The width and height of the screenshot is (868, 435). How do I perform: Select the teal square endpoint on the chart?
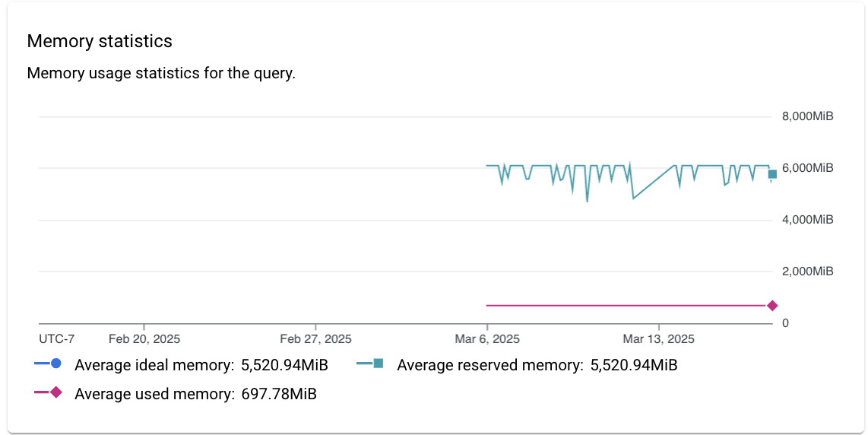[x=772, y=174]
